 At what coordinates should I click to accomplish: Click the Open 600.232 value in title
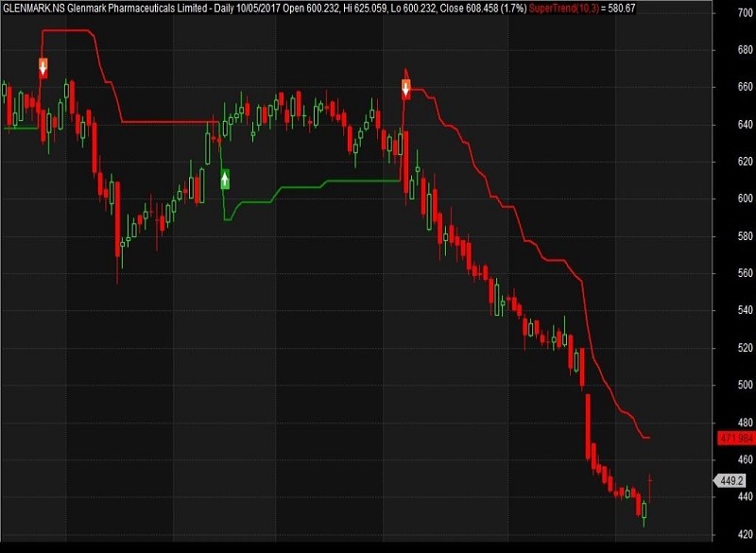pyautogui.click(x=309, y=9)
